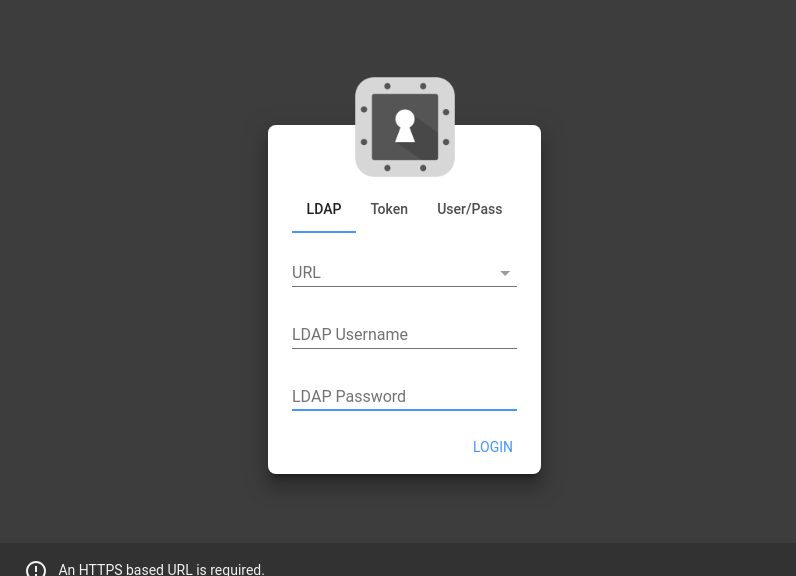Click the vault lock logo icon
The image size is (796, 576).
(405, 127)
